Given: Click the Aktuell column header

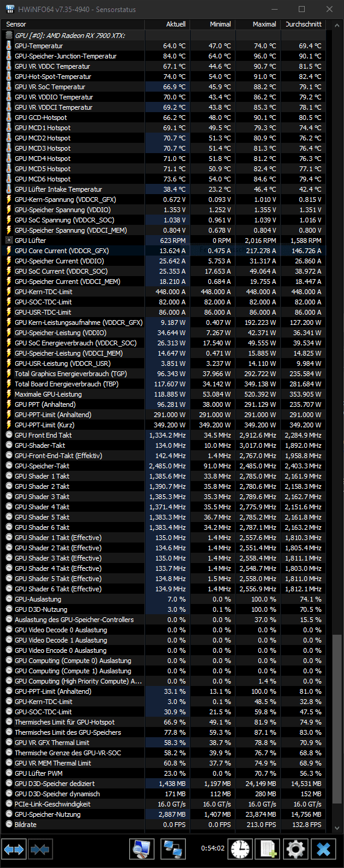Looking at the screenshot, I should [167, 24].
